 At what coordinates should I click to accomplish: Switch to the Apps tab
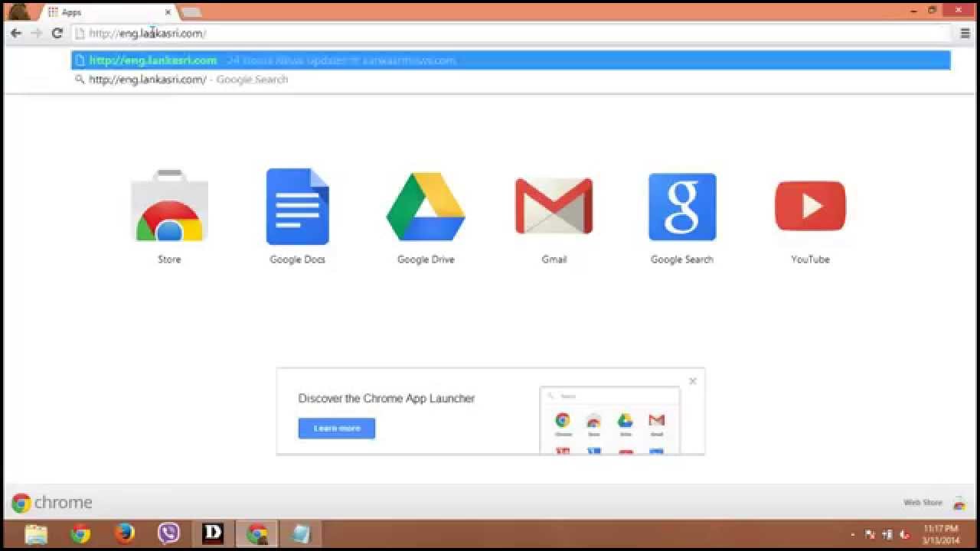click(x=107, y=12)
